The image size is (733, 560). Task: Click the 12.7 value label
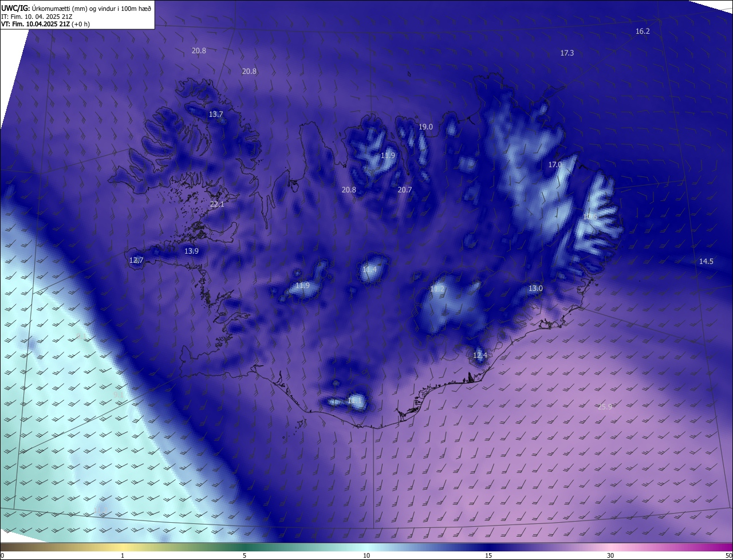136,260
